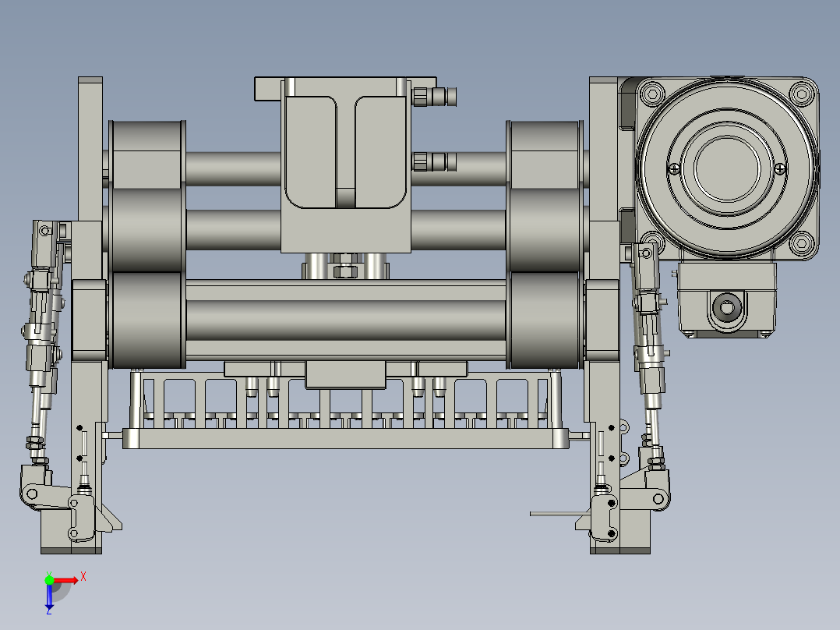The image size is (840, 630).
Task: Select the large lower cylinder tube in center
Action: coord(346,320)
